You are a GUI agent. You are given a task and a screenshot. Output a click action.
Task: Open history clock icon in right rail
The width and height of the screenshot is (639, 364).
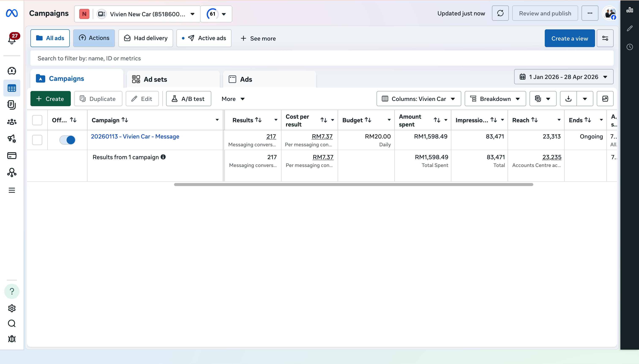[x=629, y=47]
